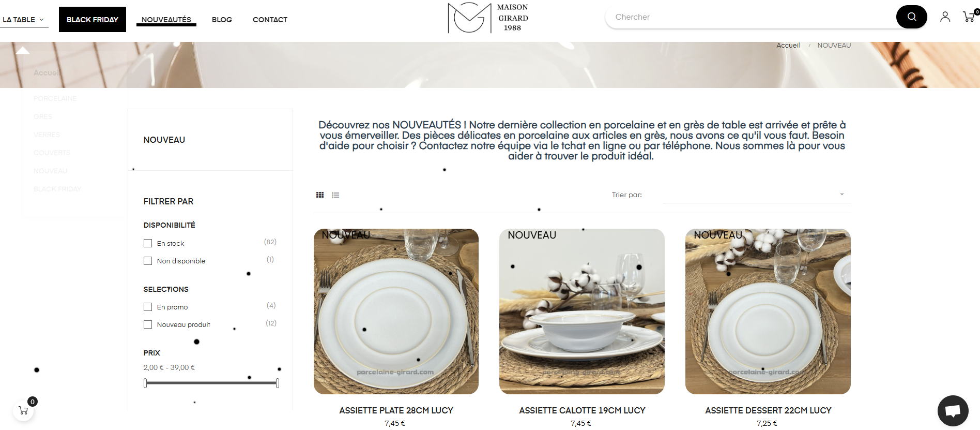The width and height of the screenshot is (980, 430).
Task: Open the NOUVEAUTÉS menu item
Action: [x=166, y=20]
